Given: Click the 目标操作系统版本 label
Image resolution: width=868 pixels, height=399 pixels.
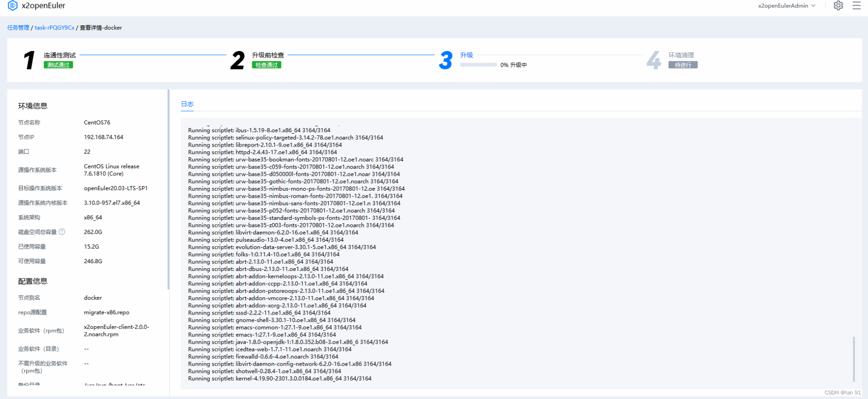Looking at the screenshot, I should (x=40, y=188).
